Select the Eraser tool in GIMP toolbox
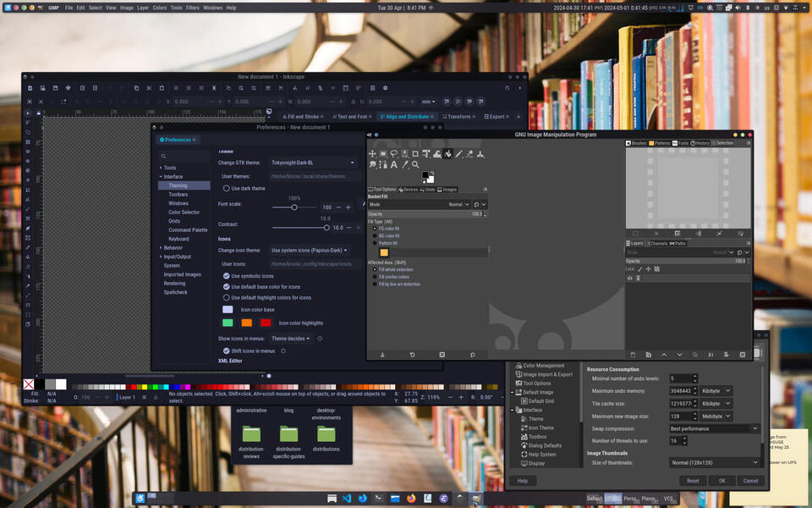This screenshot has width=812, height=508. [469, 154]
